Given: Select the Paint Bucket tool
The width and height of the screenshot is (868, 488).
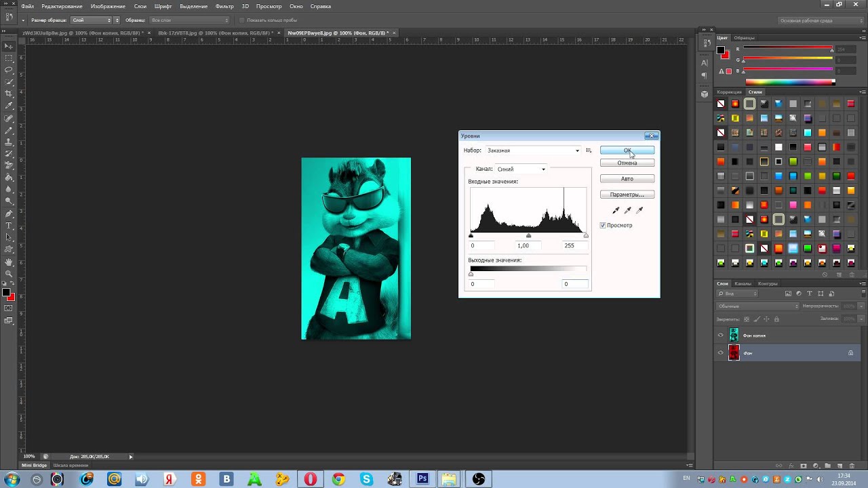Looking at the screenshot, I should click(9, 177).
